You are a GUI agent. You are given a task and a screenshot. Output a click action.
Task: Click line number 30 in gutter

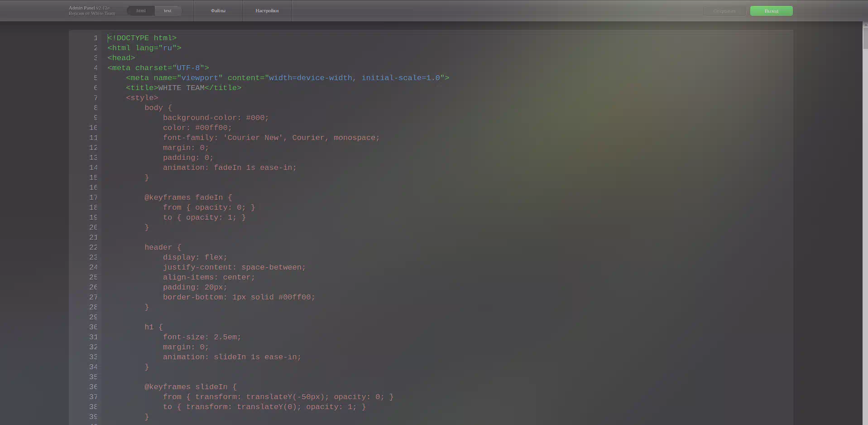pos(93,327)
